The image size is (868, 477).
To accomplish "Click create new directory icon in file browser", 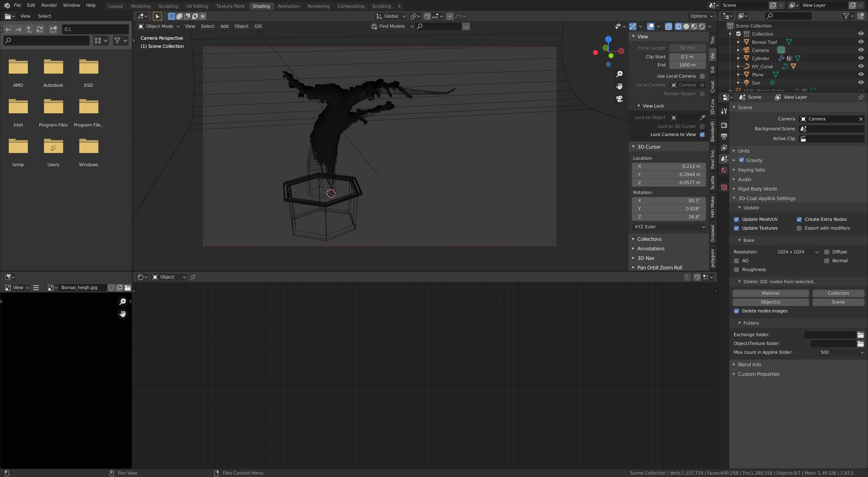I will [53, 30].
